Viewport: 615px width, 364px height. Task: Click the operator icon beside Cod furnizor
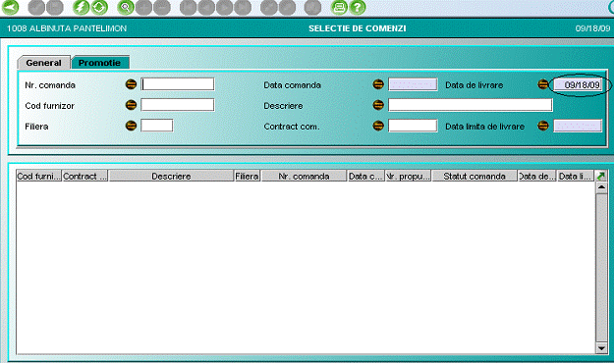(131, 105)
